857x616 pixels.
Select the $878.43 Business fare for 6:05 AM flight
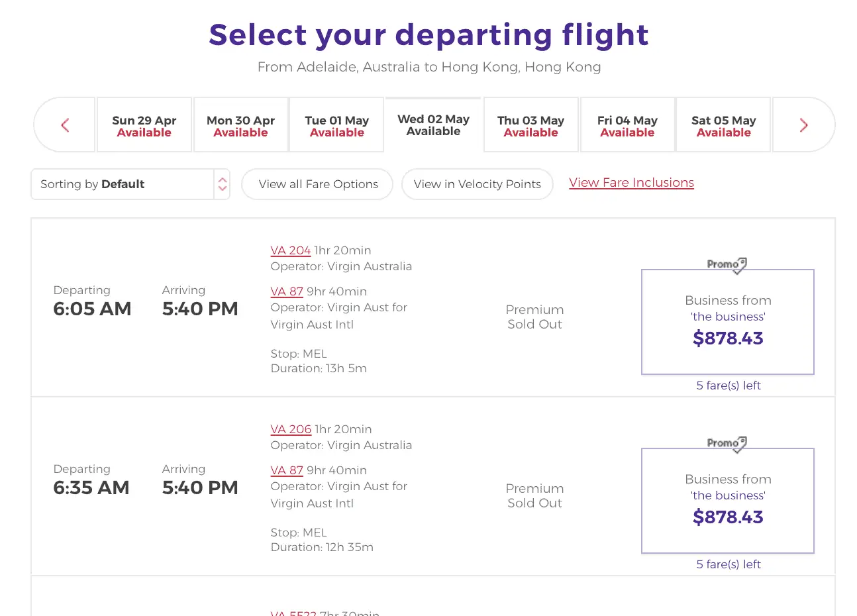pos(727,322)
